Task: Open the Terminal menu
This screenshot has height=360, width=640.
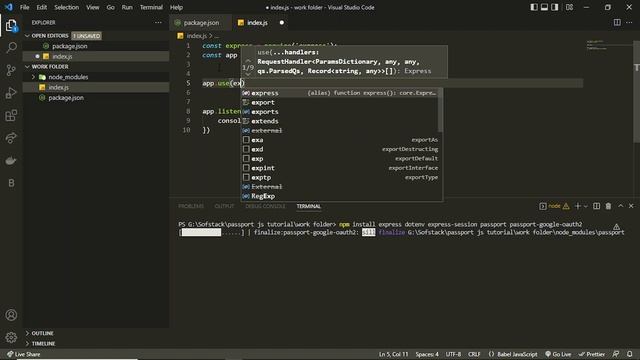Action: [151, 7]
